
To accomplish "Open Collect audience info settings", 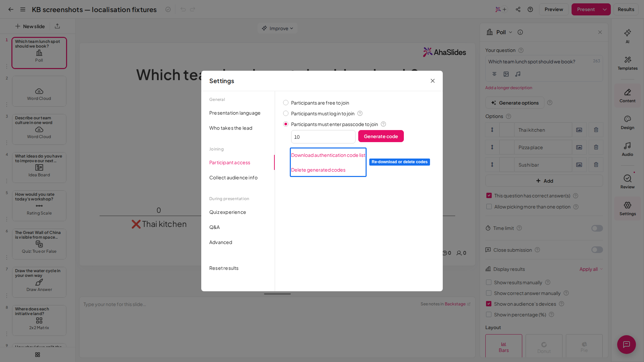I will pos(233,178).
